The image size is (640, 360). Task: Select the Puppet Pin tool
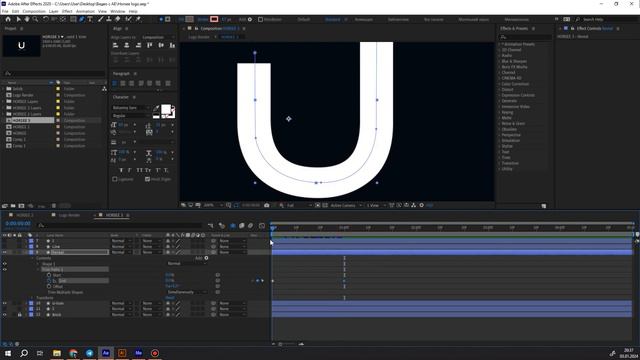click(x=138, y=19)
